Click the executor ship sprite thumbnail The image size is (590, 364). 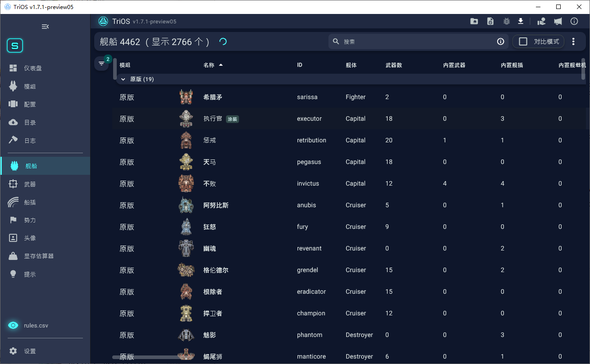point(186,118)
